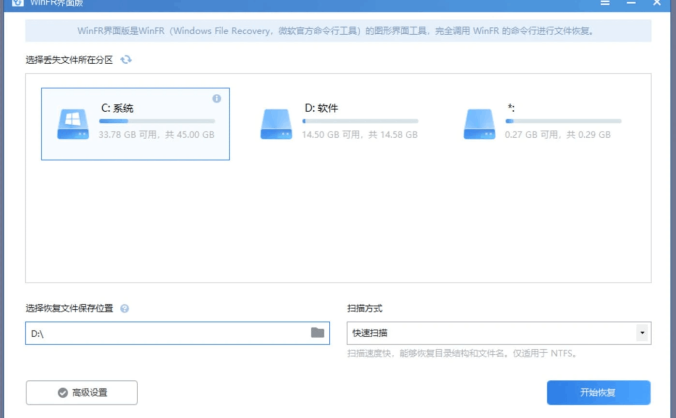The width and height of the screenshot is (676, 418).
Task: Click the checkmark icon on 高级设置
Action: (x=63, y=393)
